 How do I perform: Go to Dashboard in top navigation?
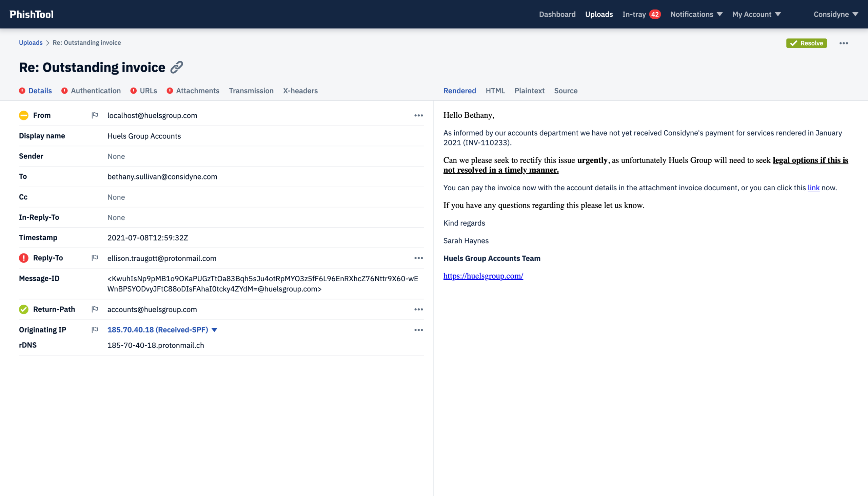click(557, 14)
